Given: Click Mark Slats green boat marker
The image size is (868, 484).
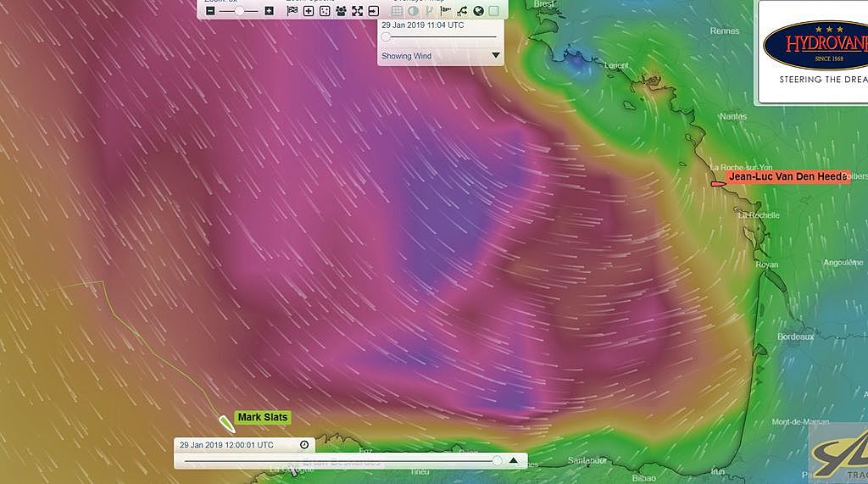Looking at the screenshot, I should click(225, 424).
